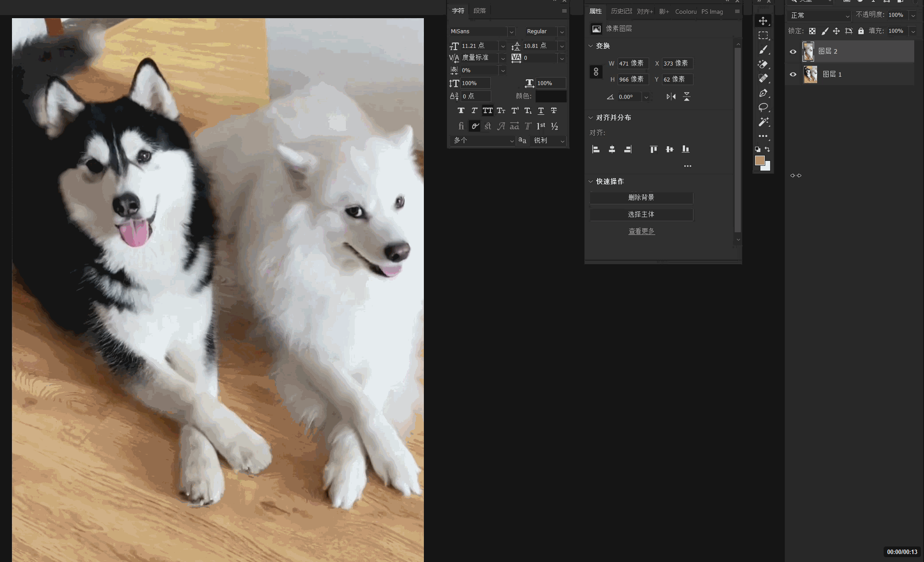Swap foreground and background colors
The image size is (924, 562).
tap(767, 149)
